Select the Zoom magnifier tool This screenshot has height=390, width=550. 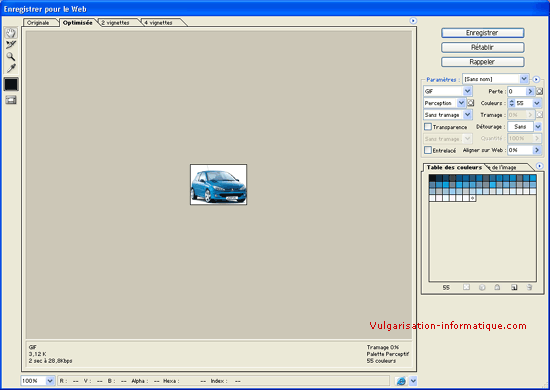pyautogui.click(x=11, y=56)
